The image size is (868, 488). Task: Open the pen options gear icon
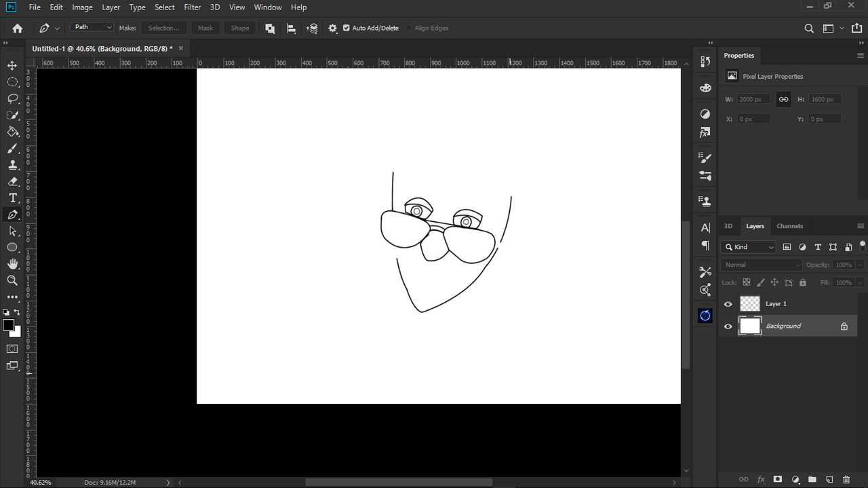click(332, 28)
